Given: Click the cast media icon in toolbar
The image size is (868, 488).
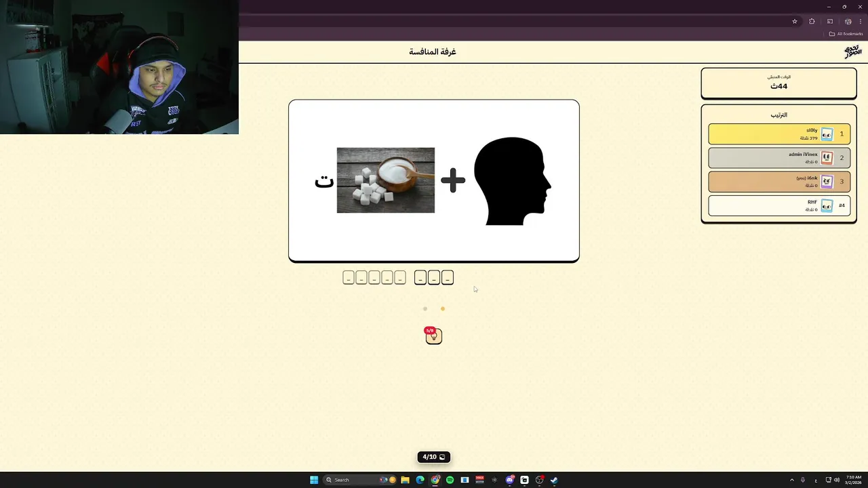Looking at the screenshot, I should [x=829, y=21].
